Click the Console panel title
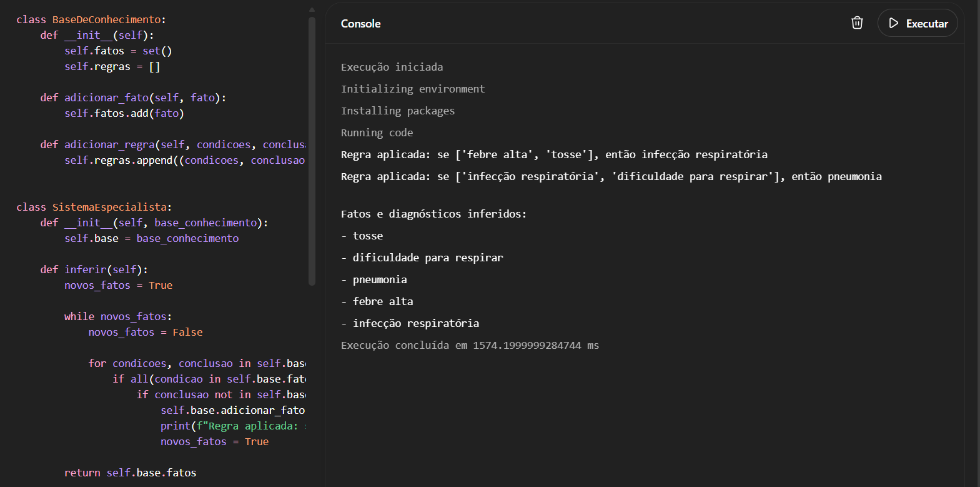The image size is (980, 487). pos(360,24)
